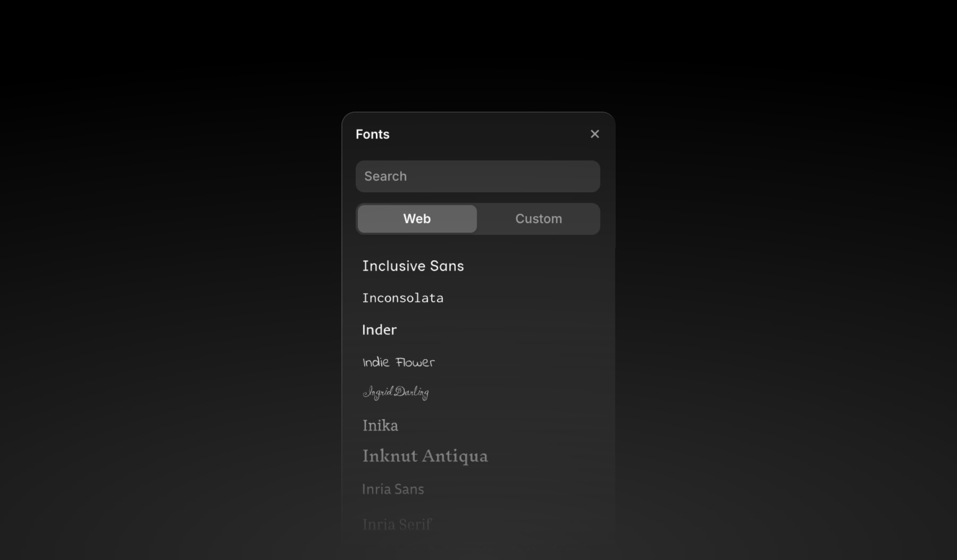Select the Inria Serif font
Screen dimensions: 957x560
[397, 523]
